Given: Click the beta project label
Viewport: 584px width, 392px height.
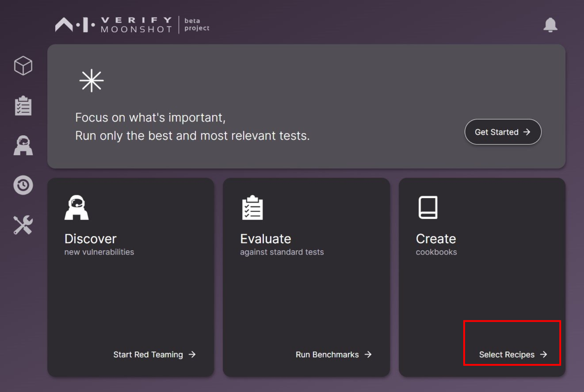Looking at the screenshot, I should point(197,24).
